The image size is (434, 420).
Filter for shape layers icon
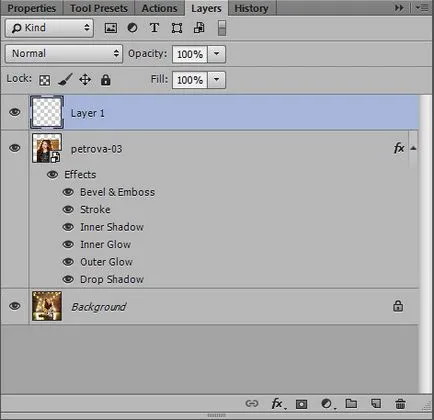click(x=177, y=28)
